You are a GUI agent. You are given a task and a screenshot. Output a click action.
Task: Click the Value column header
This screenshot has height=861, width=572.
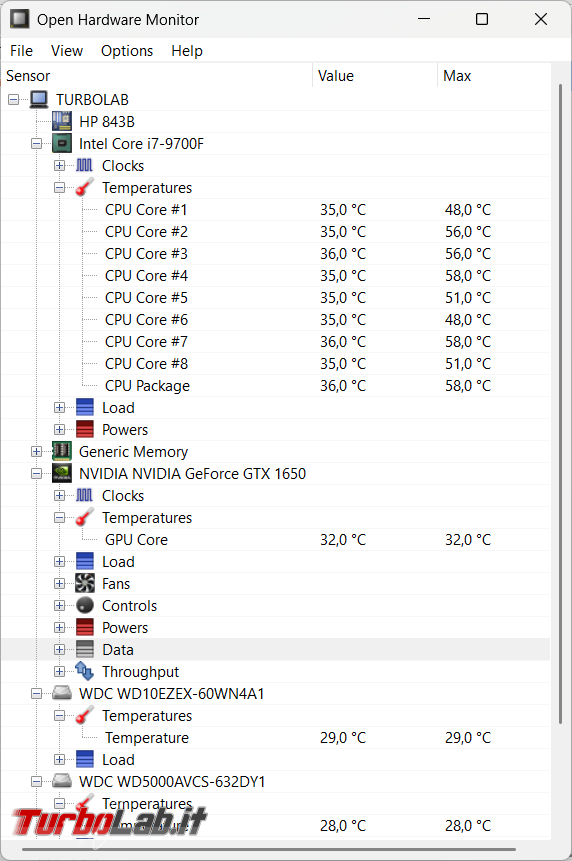(x=375, y=76)
